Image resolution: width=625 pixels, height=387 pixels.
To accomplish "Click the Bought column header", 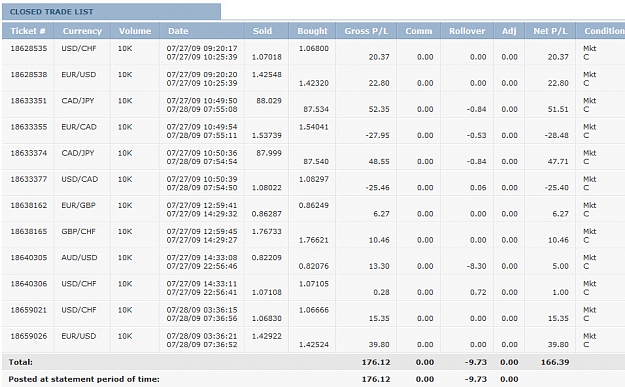I will tap(312, 31).
